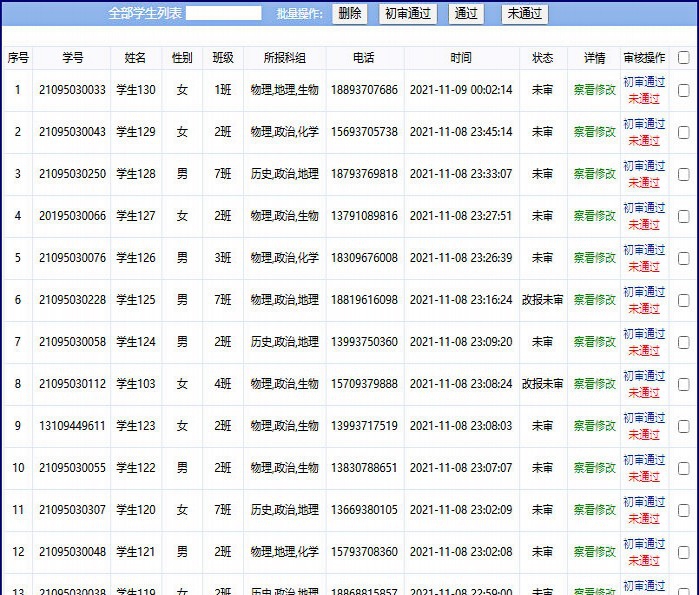The width and height of the screenshot is (699, 595).
Task: Reject 学生121 via 未通过 link
Action: point(644,560)
